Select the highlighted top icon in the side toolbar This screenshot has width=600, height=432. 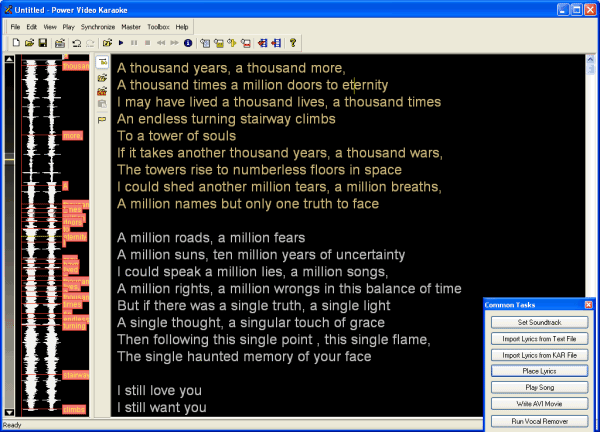coord(102,62)
